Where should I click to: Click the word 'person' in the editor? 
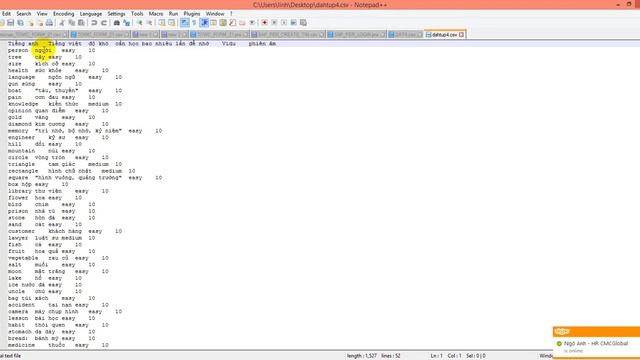click(x=18, y=50)
